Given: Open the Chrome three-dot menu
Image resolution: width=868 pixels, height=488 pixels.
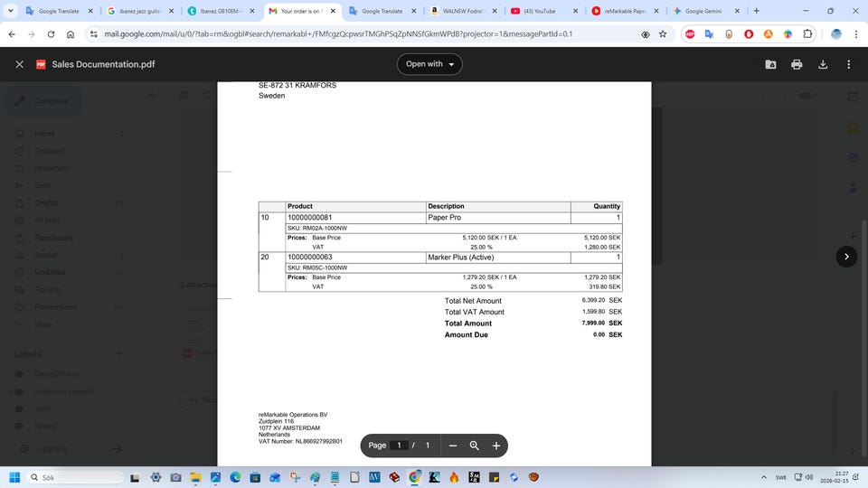Looking at the screenshot, I should coord(856,33).
